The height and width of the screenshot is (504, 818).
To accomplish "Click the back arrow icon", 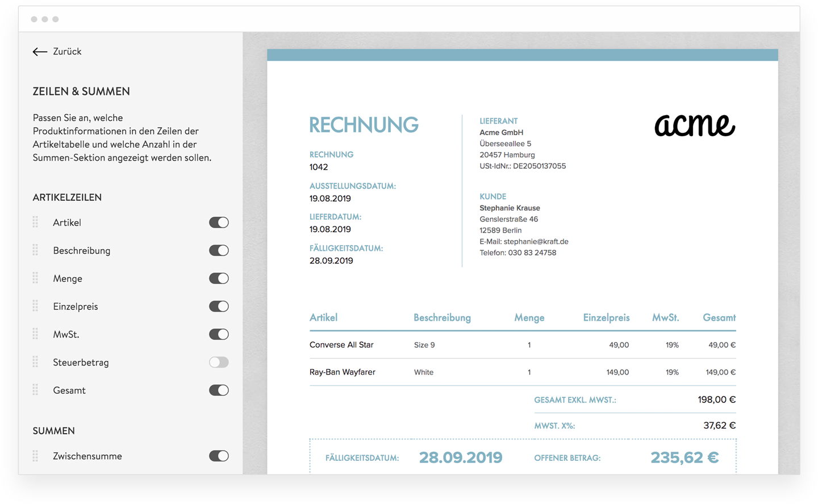I will pos(39,52).
